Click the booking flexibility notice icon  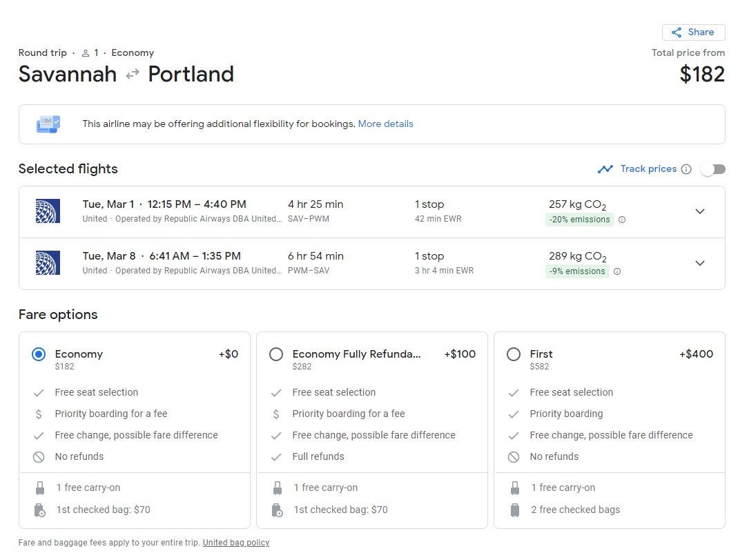[x=48, y=124]
